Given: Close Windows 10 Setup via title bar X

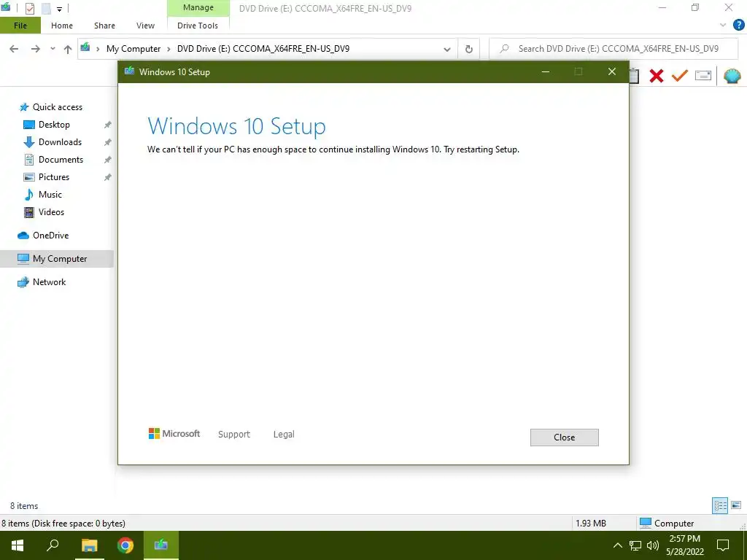Looking at the screenshot, I should pyautogui.click(x=612, y=72).
